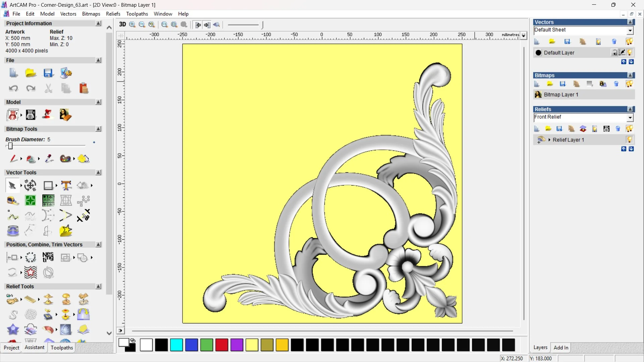
Task: Click the 3D view button on the toolbar
Action: [122, 24]
